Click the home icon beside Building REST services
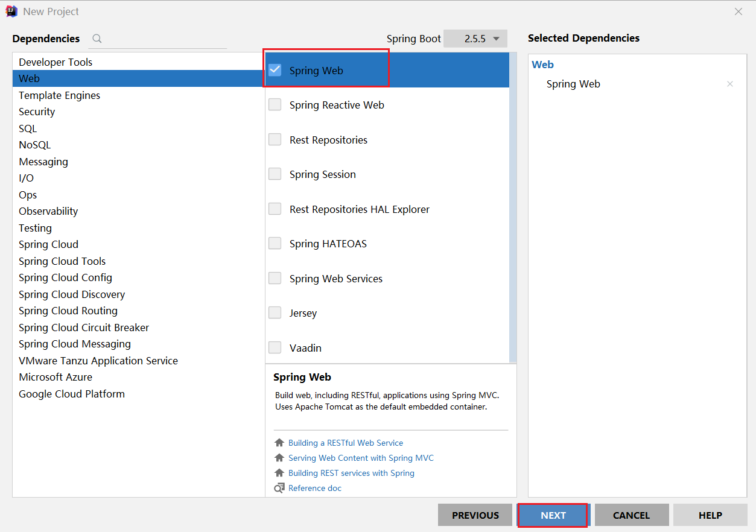The width and height of the screenshot is (756, 532). (279, 473)
